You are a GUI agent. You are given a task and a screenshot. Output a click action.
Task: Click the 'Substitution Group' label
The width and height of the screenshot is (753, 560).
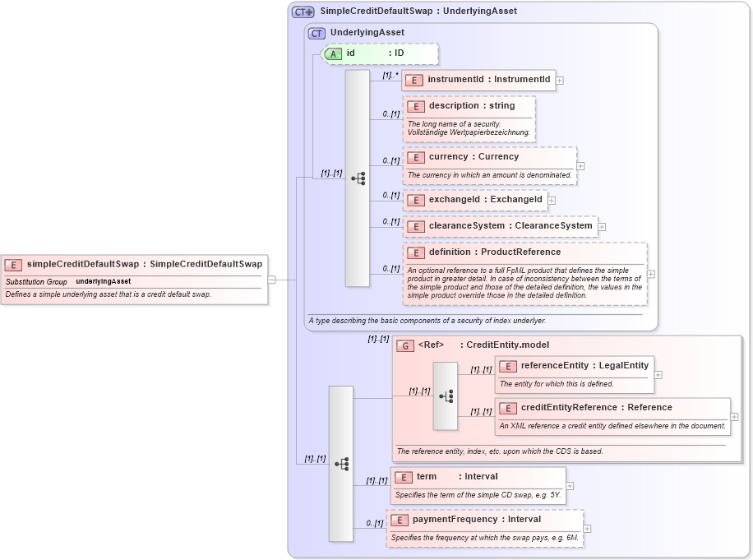36,282
